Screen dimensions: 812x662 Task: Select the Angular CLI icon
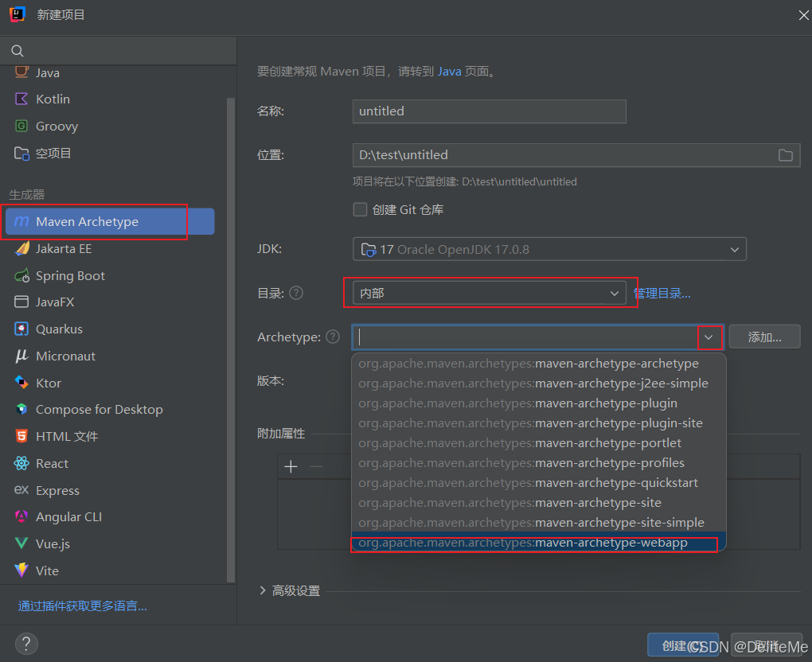(21, 516)
